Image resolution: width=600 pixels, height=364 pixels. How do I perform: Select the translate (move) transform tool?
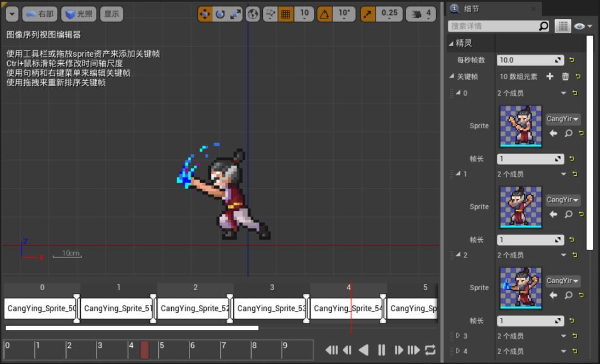pyautogui.click(x=205, y=14)
